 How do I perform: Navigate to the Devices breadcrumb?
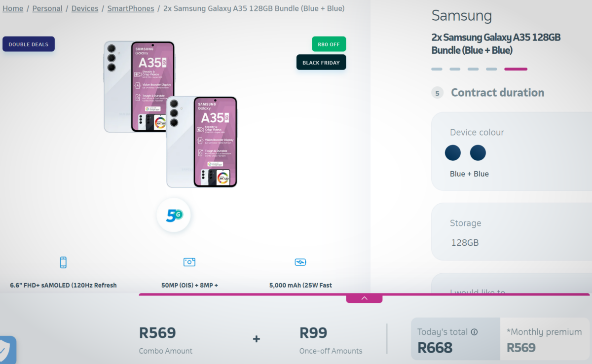85,8
